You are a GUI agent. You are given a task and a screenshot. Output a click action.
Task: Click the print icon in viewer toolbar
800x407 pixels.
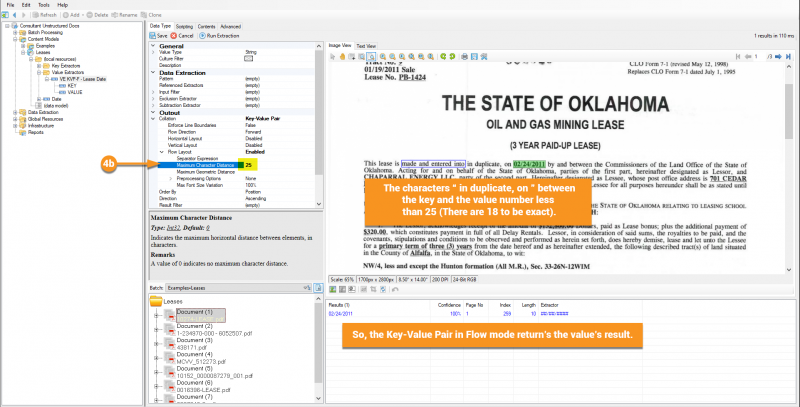pyautogui.click(x=465, y=57)
